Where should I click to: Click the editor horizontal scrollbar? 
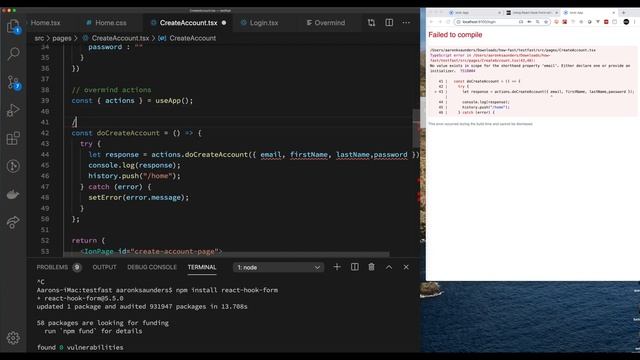227,254
